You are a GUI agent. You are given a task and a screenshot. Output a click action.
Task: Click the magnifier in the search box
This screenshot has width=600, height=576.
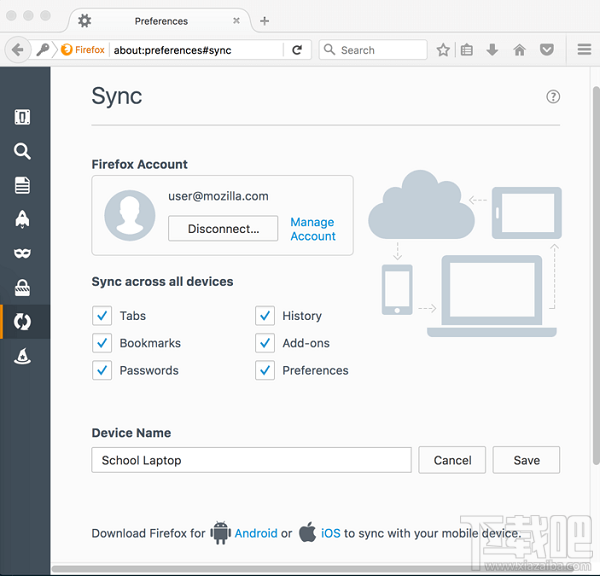coord(329,50)
